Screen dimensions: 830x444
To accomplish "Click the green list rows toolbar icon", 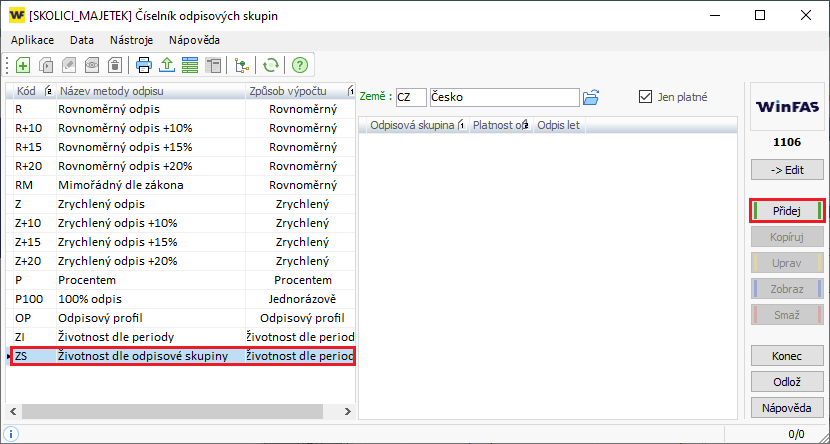I will pos(189,66).
